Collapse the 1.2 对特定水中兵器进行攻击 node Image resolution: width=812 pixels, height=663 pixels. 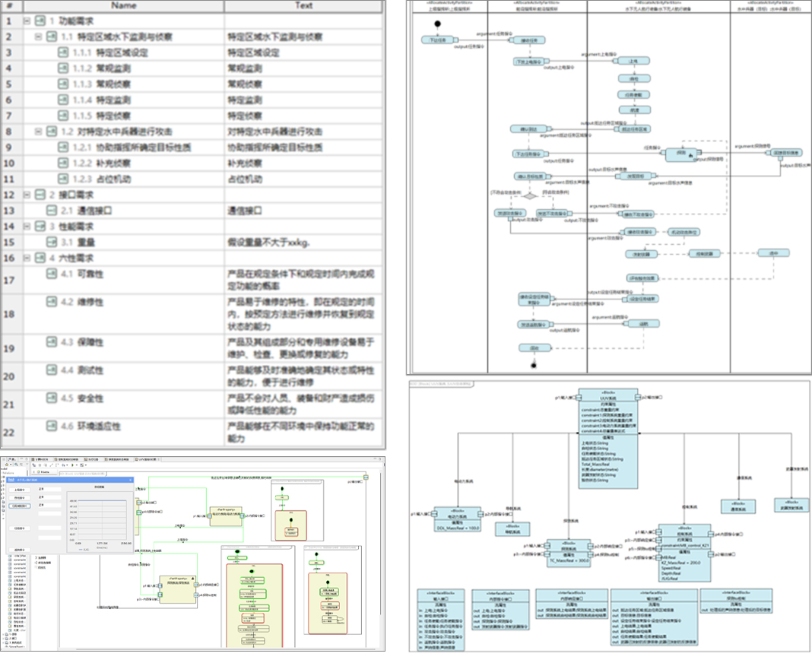(40, 132)
